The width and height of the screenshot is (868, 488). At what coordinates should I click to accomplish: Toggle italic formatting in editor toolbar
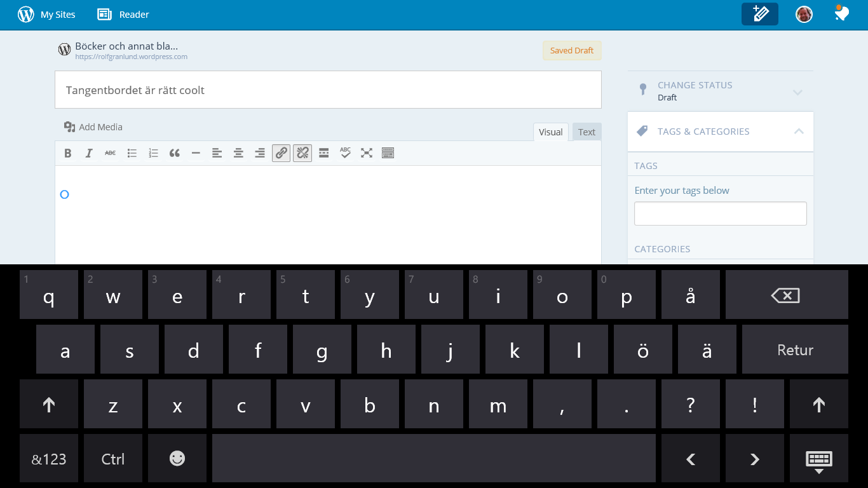click(x=89, y=153)
